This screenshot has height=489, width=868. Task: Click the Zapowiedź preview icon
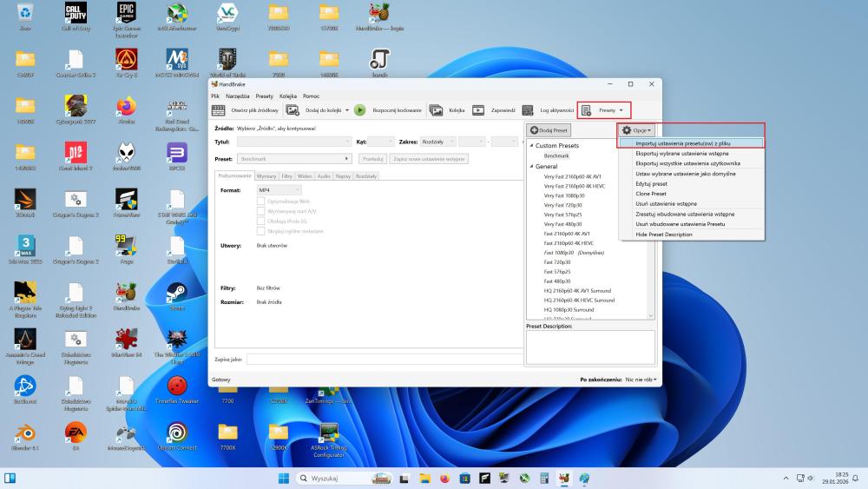tap(478, 111)
